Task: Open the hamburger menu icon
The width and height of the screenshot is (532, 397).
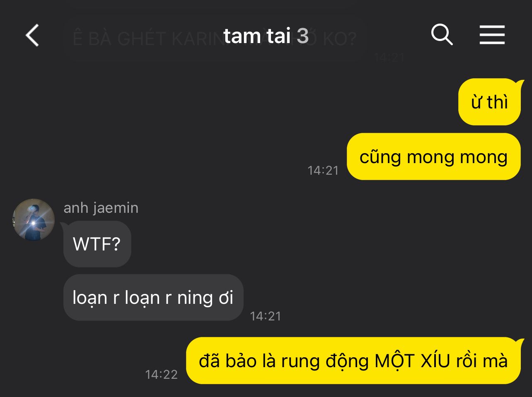Action: (x=492, y=35)
